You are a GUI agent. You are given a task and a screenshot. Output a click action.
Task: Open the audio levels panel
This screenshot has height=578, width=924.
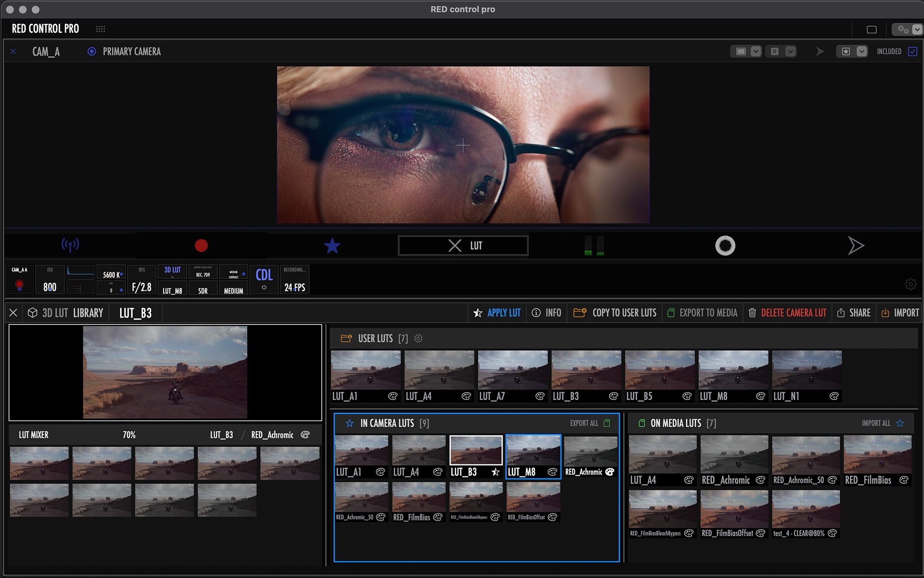593,245
